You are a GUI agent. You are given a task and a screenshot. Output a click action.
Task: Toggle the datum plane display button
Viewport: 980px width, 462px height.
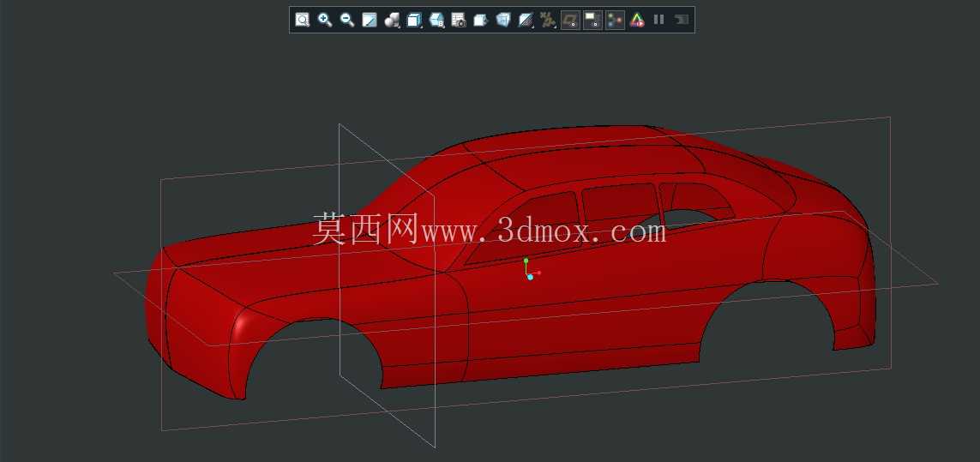[570, 20]
